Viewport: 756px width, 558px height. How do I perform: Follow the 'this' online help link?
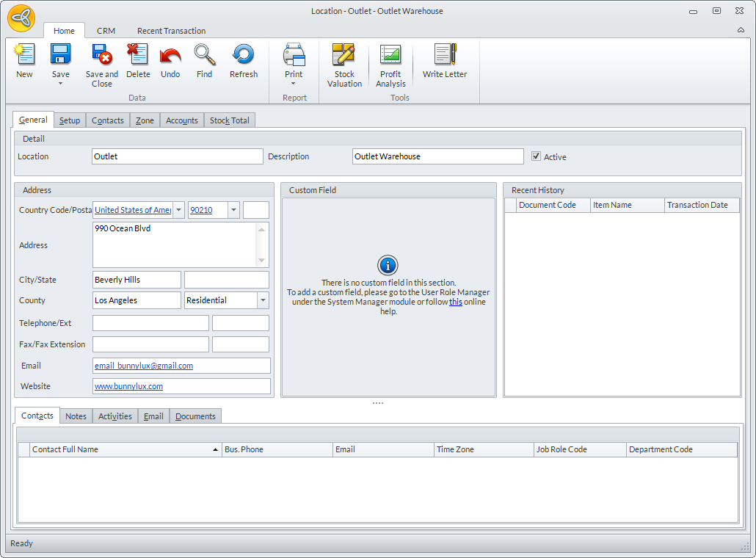(x=456, y=302)
